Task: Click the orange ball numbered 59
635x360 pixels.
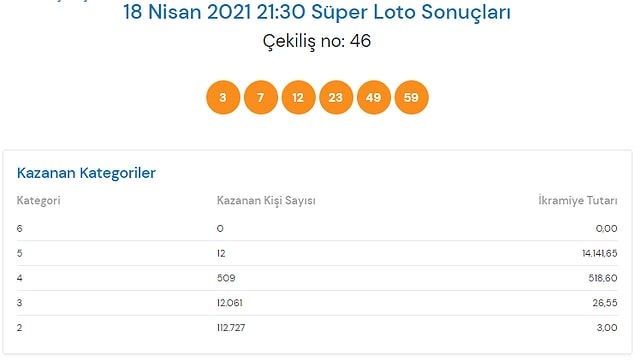Action: [411, 98]
